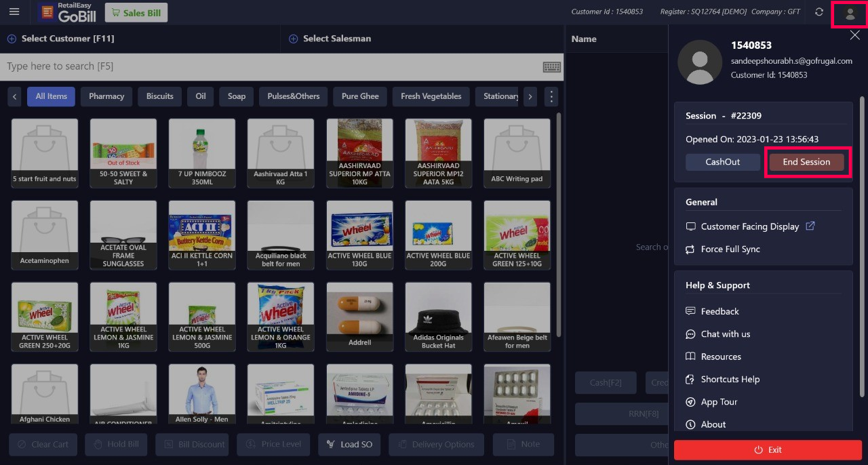
Task: Select the All Items category tab
Action: click(52, 96)
